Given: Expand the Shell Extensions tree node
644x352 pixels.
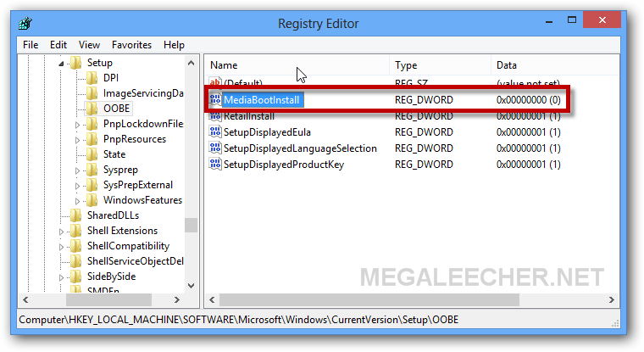Looking at the screenshot, I should point(61,232).
